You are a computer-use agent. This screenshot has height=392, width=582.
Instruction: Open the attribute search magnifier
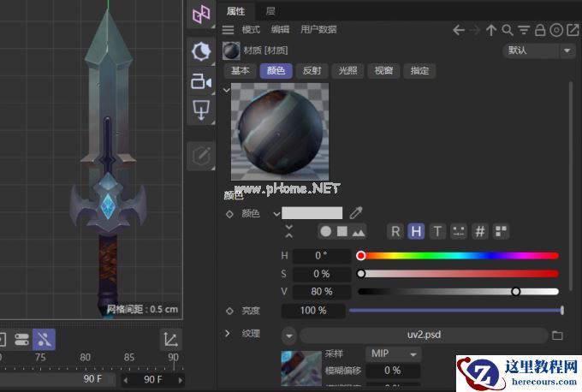tap(508, 30)
